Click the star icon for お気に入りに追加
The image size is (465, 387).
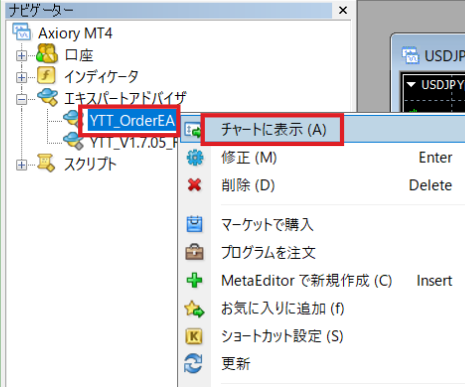pos(194,308)
